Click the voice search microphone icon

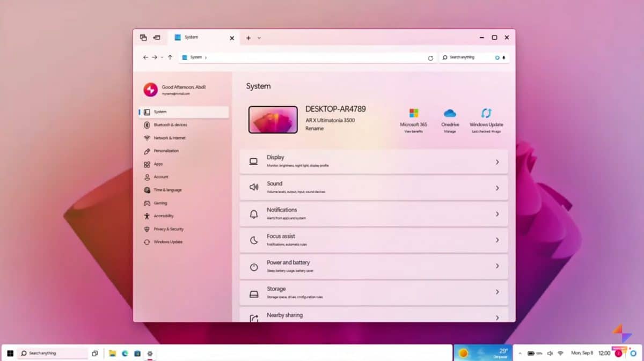(x=503, y=57)
